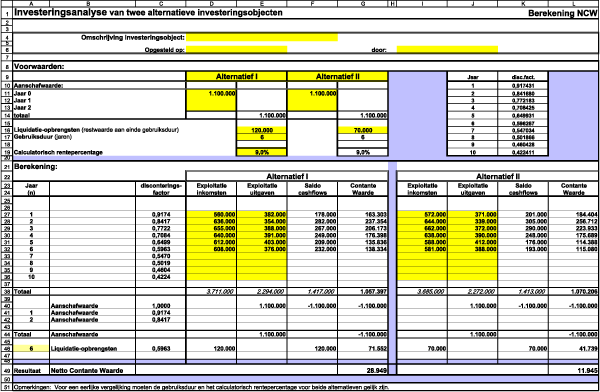Click the Alternatief I yellow header cell

coord(236,77)
